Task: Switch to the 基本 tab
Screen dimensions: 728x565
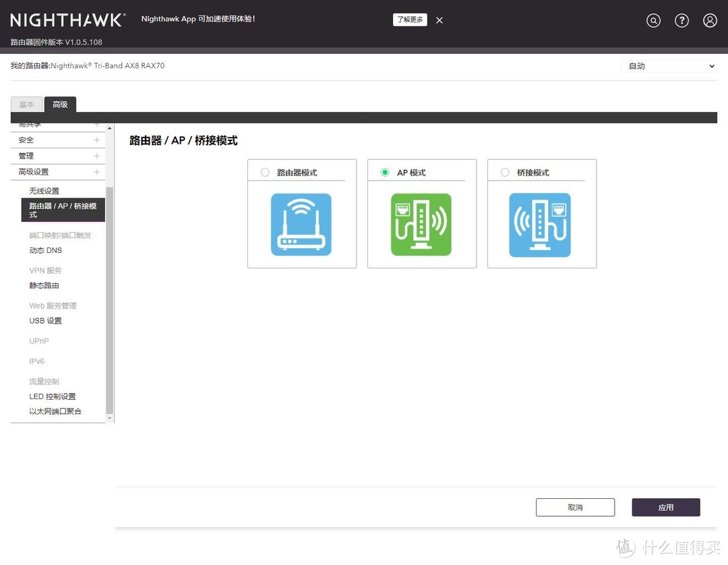Action: coord(26,105)
